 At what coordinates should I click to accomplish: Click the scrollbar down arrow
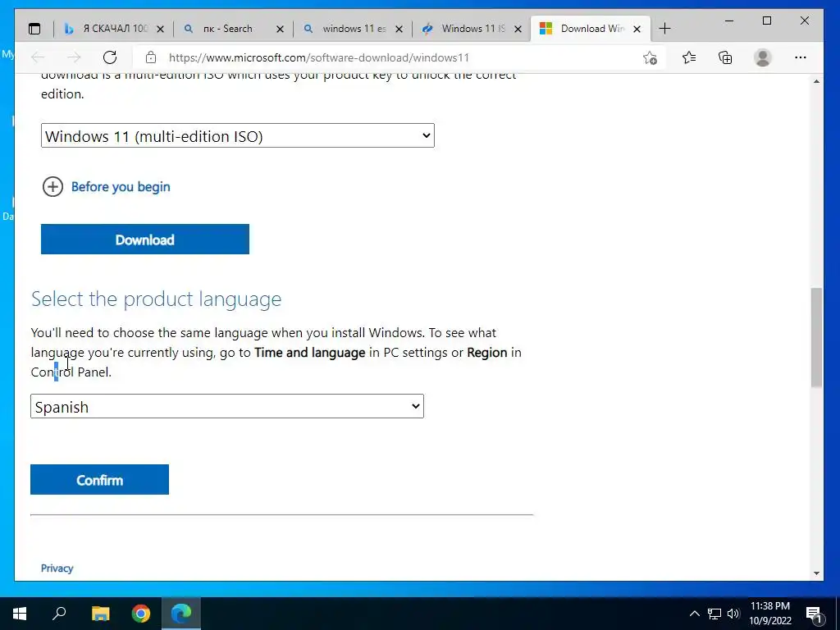(x=816, y=573)
